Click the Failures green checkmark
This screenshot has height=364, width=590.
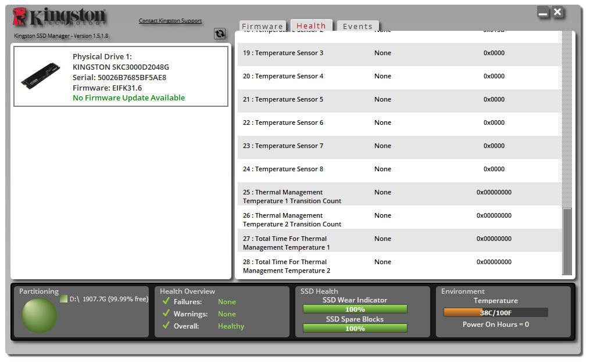[166, 301]
